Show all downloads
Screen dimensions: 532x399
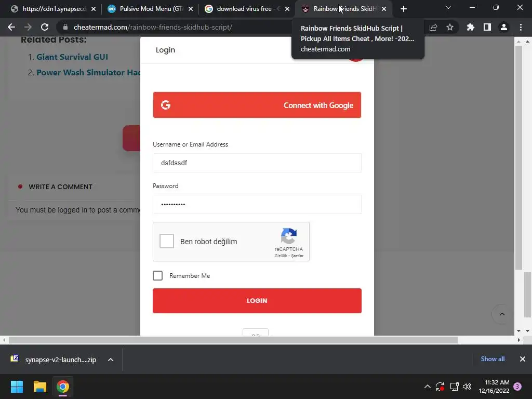tap(493, 359)
